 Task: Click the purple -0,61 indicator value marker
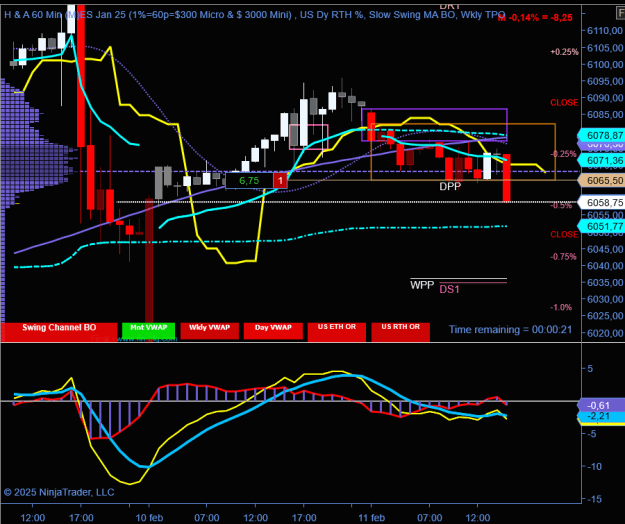[x=601, y=406]
